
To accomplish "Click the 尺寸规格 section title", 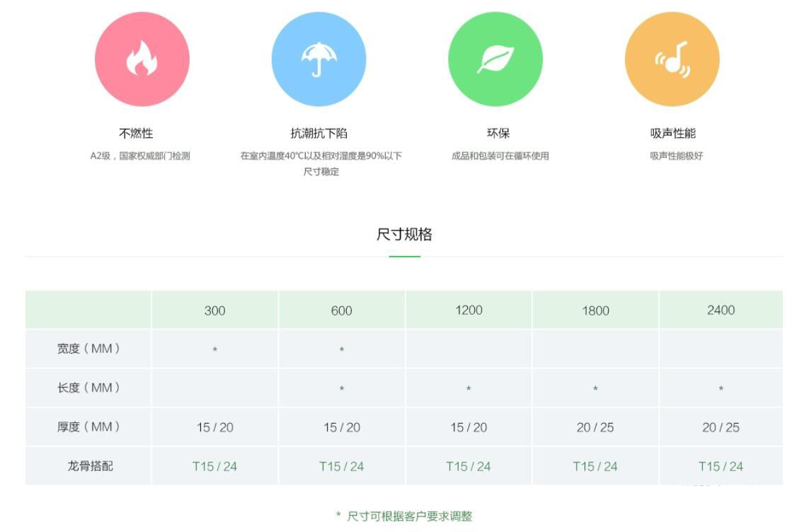I will click(x=404, y=234).
